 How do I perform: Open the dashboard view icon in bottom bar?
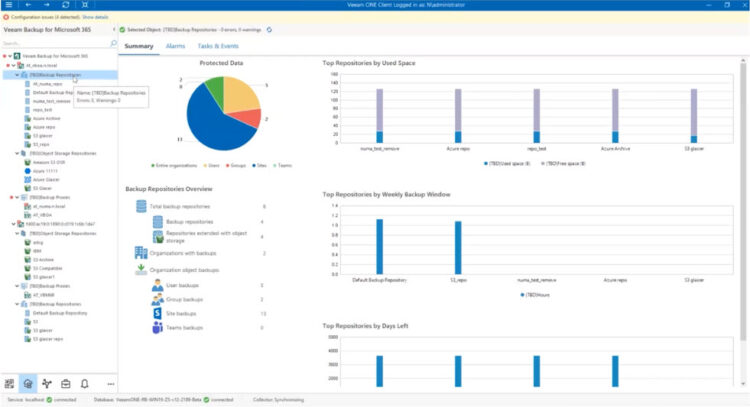[9, 384]
